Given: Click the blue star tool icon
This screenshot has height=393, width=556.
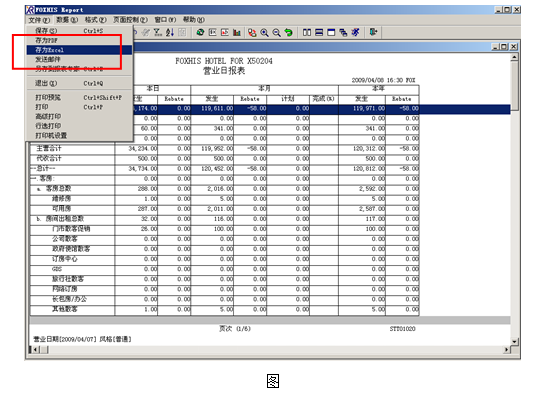Looking at the screenshot, I should coord(355,33).
